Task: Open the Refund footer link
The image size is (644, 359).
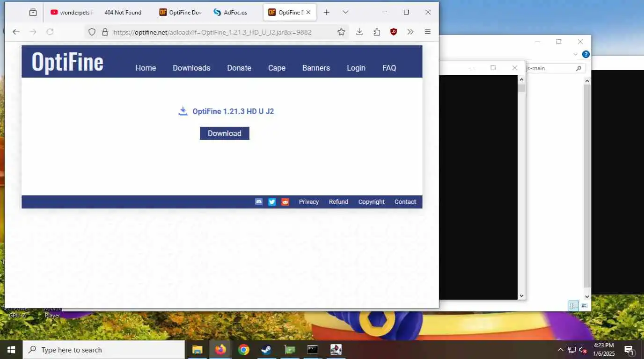Action: point(338,202)
